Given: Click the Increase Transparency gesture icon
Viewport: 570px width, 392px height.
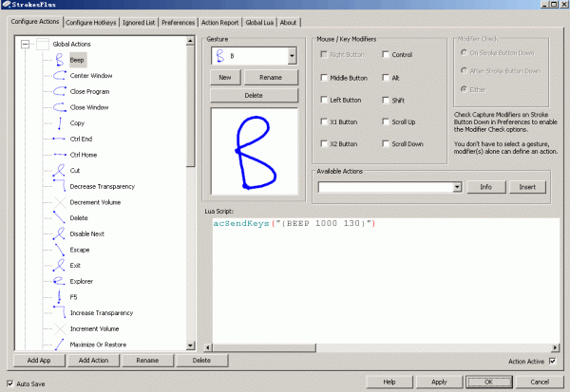Looking at the screenshot, I should point(59,312).
